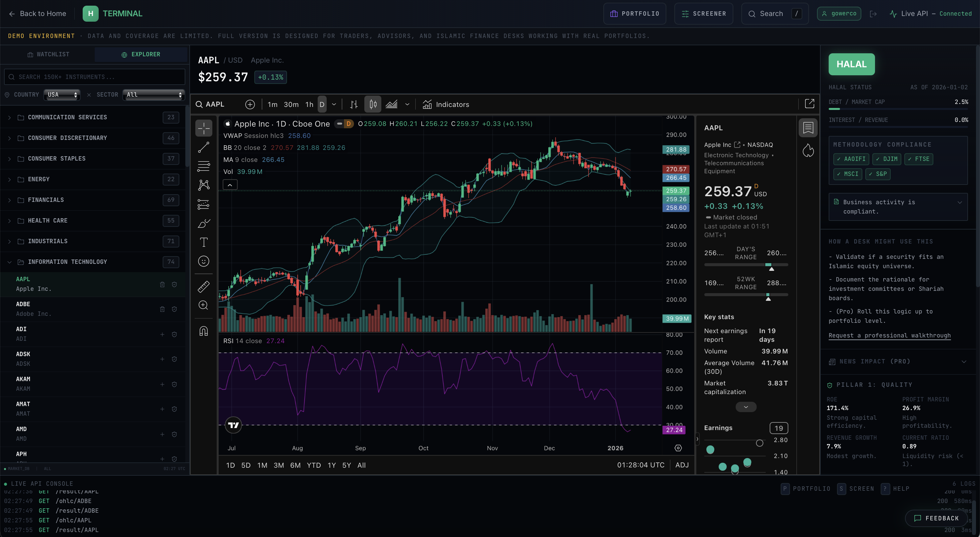980x537 pixels.
Task: Toggle ADJ adjusted price setting
Action: pos(682,465)
